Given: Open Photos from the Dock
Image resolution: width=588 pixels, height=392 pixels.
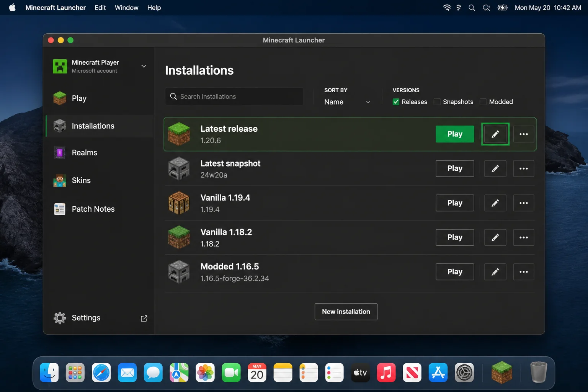Looking at the screenshot, I should (x=205, y=372).
